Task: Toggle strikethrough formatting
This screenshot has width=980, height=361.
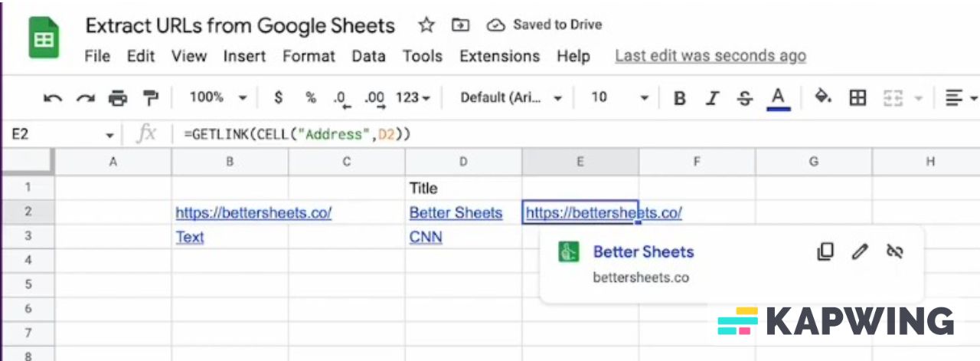Action: pyautogui.click(x=745, y=98)
